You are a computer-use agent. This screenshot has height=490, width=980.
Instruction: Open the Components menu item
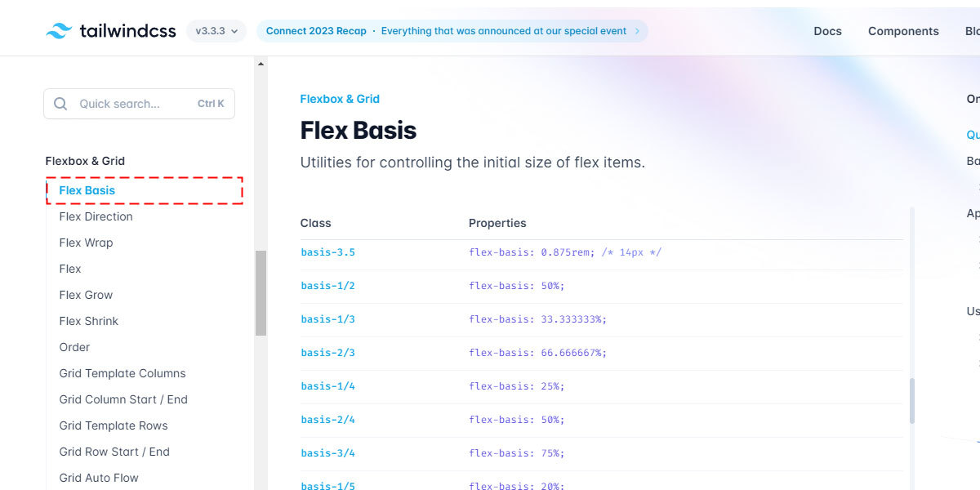click(903, 31)
